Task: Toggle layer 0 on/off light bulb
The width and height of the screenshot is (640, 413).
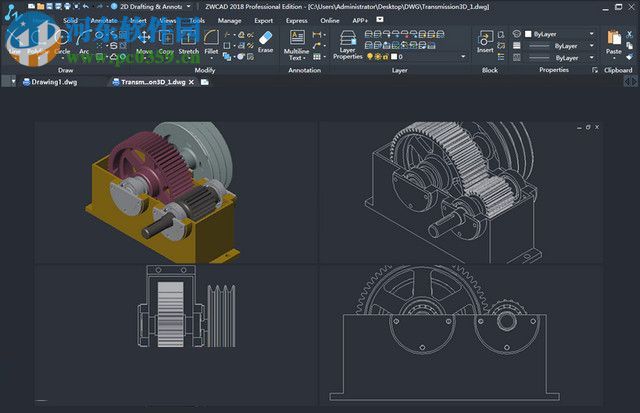Action: [x=370, y=57]
